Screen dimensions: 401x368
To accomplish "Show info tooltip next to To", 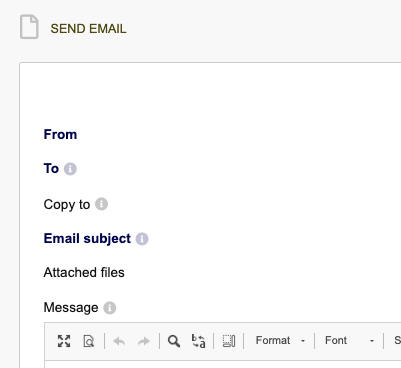I will click(70, 169).
